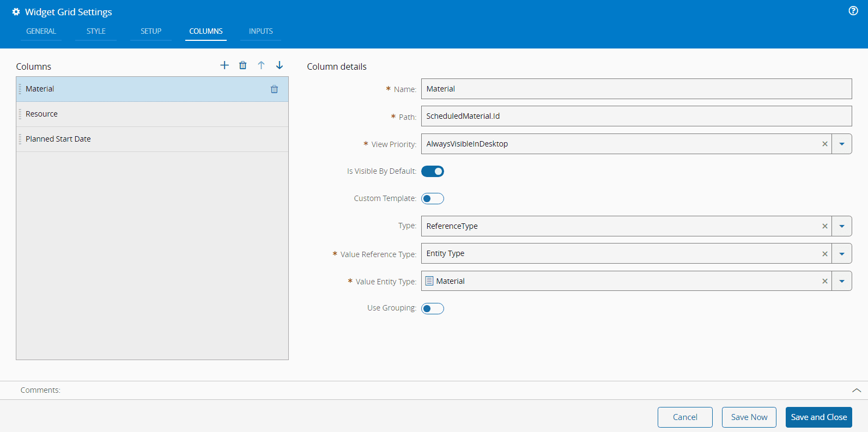Expand the Comments section chevron
This screenshot has height=432, width=868.
coord(856,390)
